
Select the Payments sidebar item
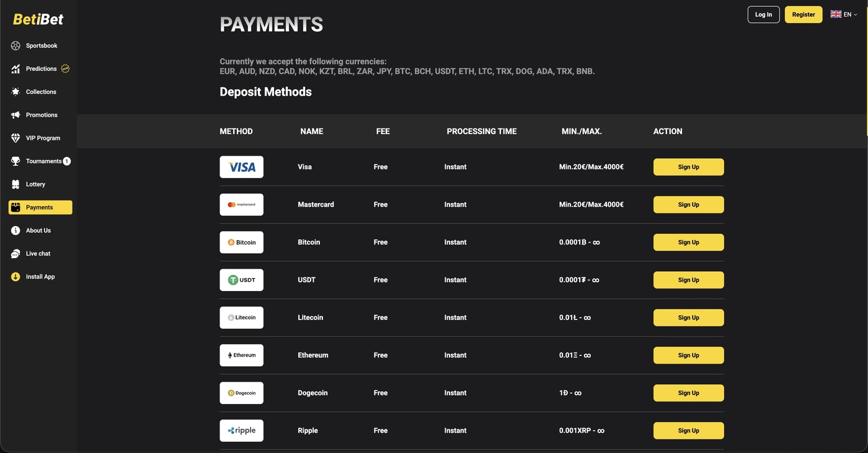point(40,207)
